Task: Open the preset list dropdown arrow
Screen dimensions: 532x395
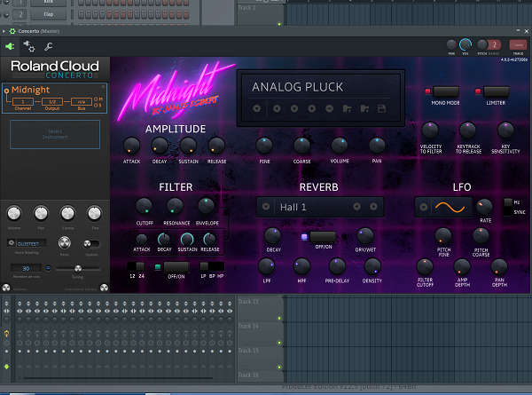Action: 257,108
